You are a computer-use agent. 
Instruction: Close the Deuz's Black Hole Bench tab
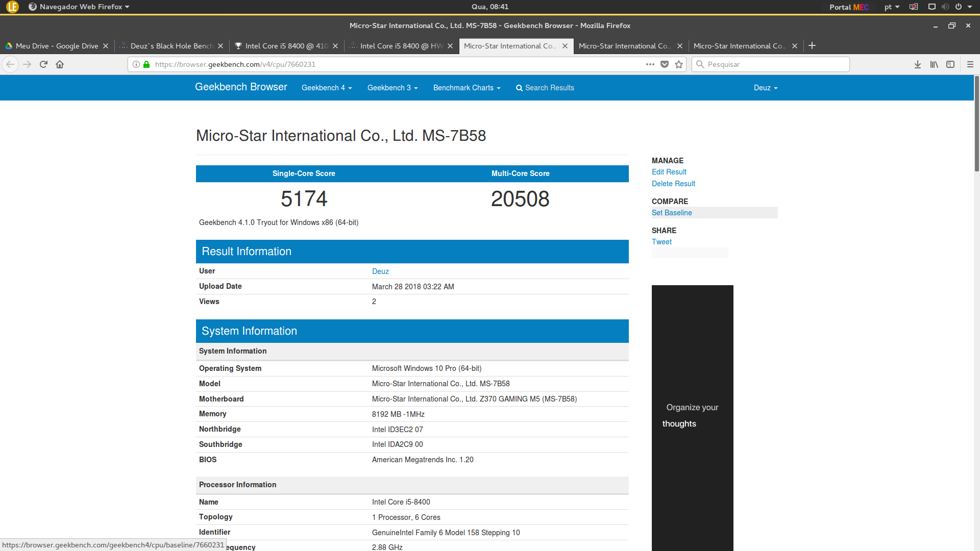[x=220, y=46]
